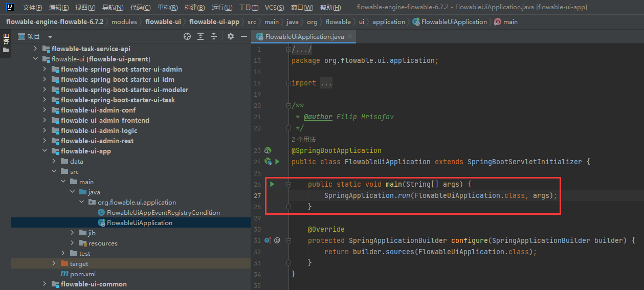Open the 重构(R) menu
Image resolution: width=644 pixels, height=290 pixels.
click(x=168, y=8)
